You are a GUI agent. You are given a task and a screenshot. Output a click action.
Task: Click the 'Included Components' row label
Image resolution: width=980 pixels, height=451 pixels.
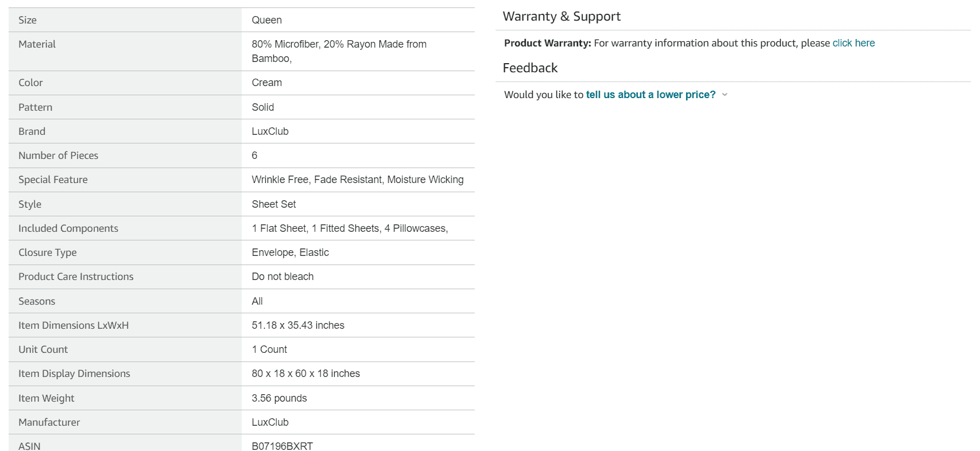[x=68, y=228]
